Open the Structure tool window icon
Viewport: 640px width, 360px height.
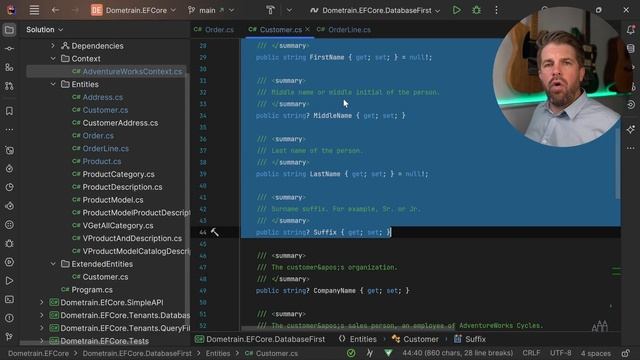click(9, 67)
